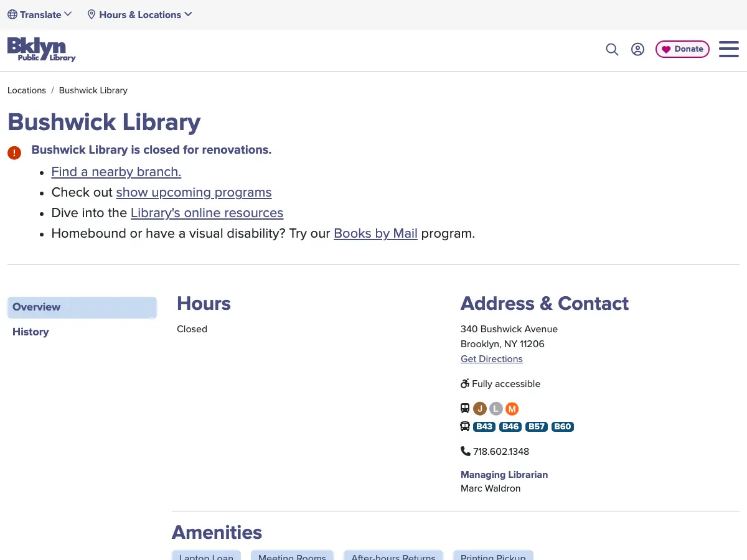Click the subway train icon
This screenshot has height=560, width=747.
pyautogui.click(x=465, y=409)
